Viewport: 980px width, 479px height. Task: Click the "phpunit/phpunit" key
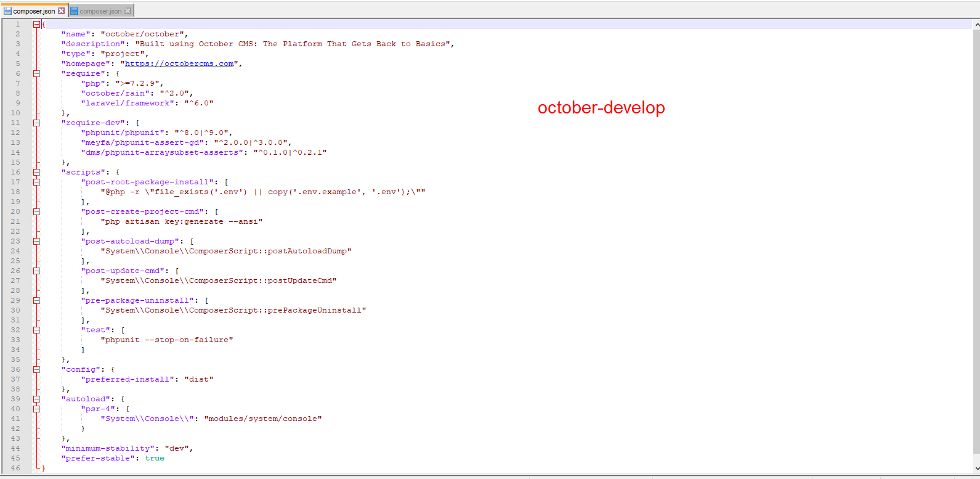pos(123,133)
